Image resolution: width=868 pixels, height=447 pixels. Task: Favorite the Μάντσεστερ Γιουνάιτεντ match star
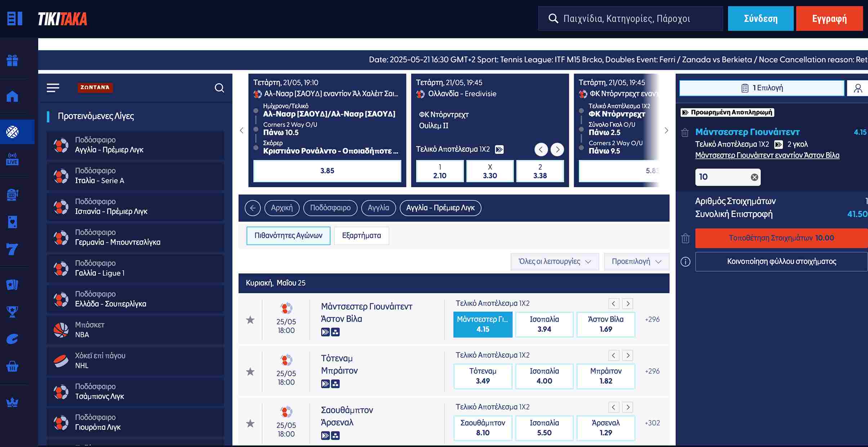click(x=250, y=320)
